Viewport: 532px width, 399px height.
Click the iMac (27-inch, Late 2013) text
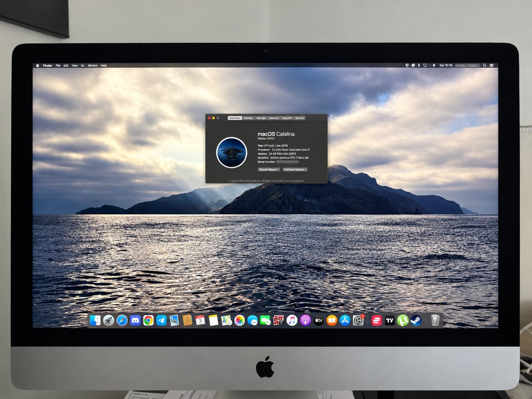click(273, 145)
